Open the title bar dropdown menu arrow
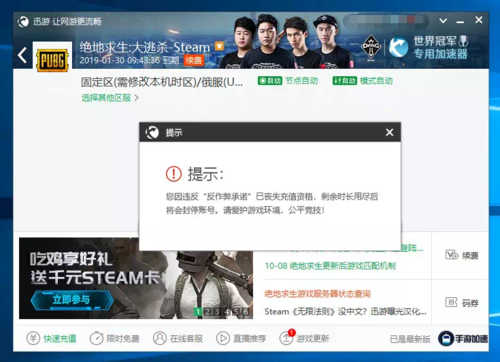 pyautogui.click(x=443, y=21)
